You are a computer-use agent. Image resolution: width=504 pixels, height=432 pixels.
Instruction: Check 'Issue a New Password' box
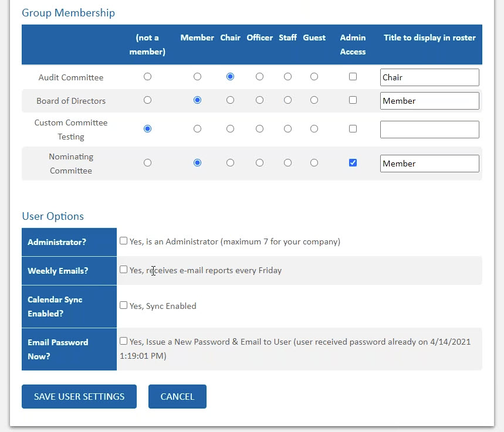point(123,341)
